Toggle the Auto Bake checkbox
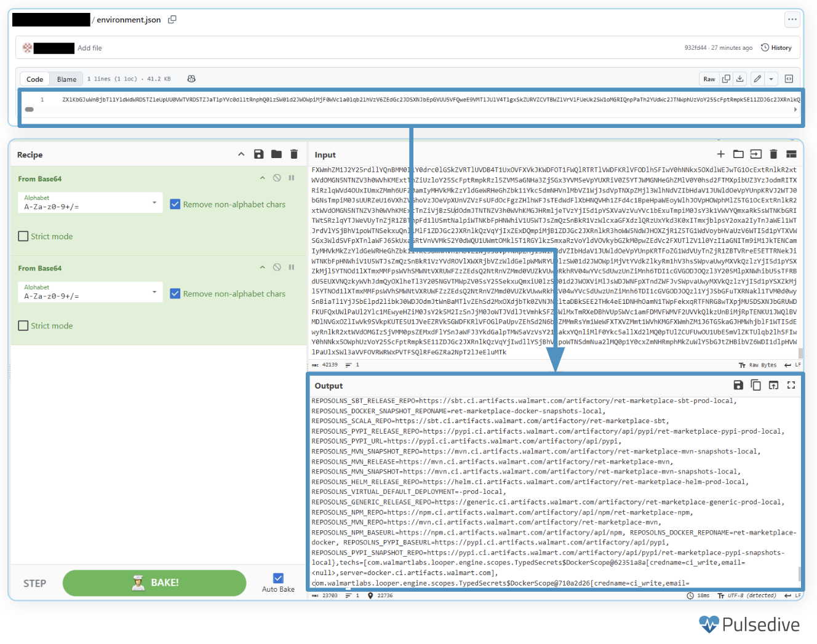This screenshot has width=817, height=644. pos(278,578)
